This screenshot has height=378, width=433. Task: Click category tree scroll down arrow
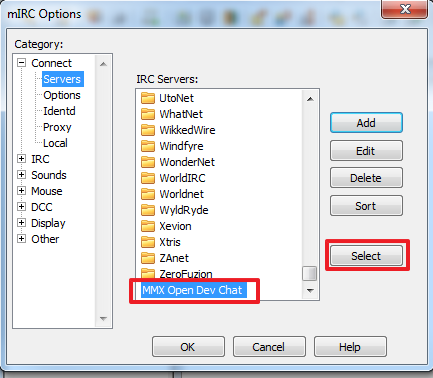103,319
